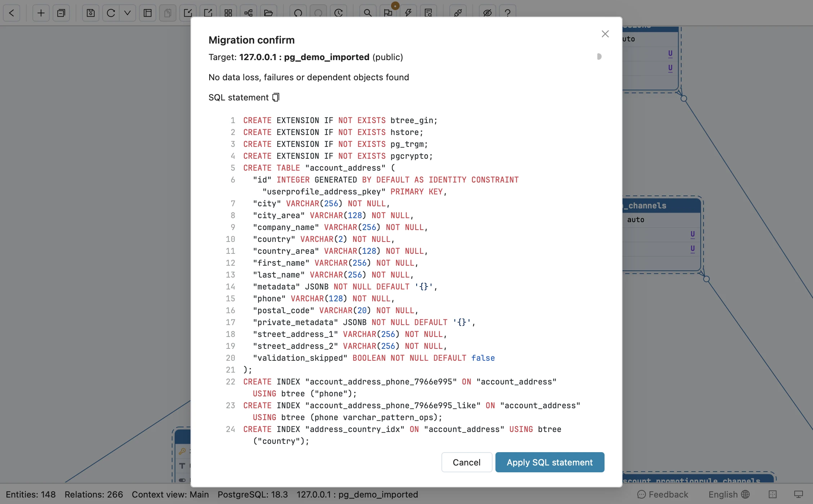813x504 pixels.
Task: Click the text-type T icon in bottom-left table
Action: pos(182,466)
